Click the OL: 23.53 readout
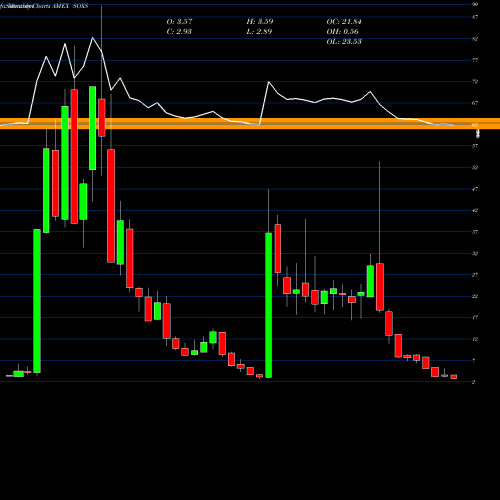This screenshot has height=500, width=500. (x=344, y=42)
